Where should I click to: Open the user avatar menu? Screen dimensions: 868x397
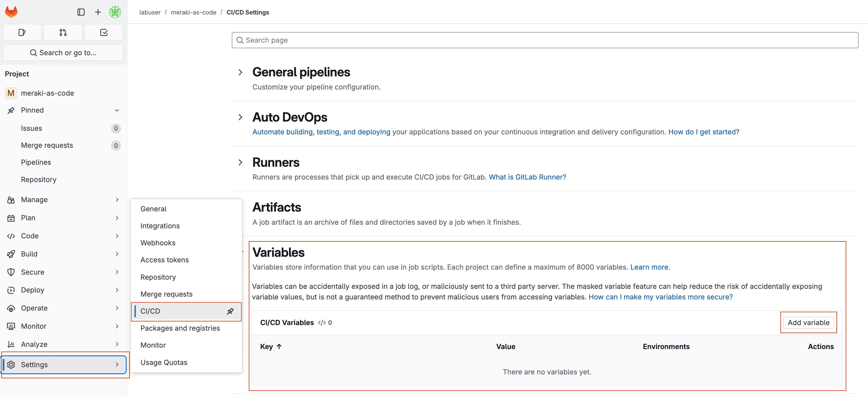tap(115, 12)
